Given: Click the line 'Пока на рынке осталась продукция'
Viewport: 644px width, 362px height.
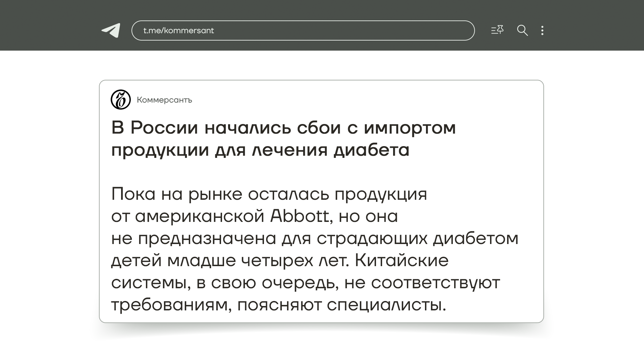Looking at the screenshot, I should coord(269,194).
